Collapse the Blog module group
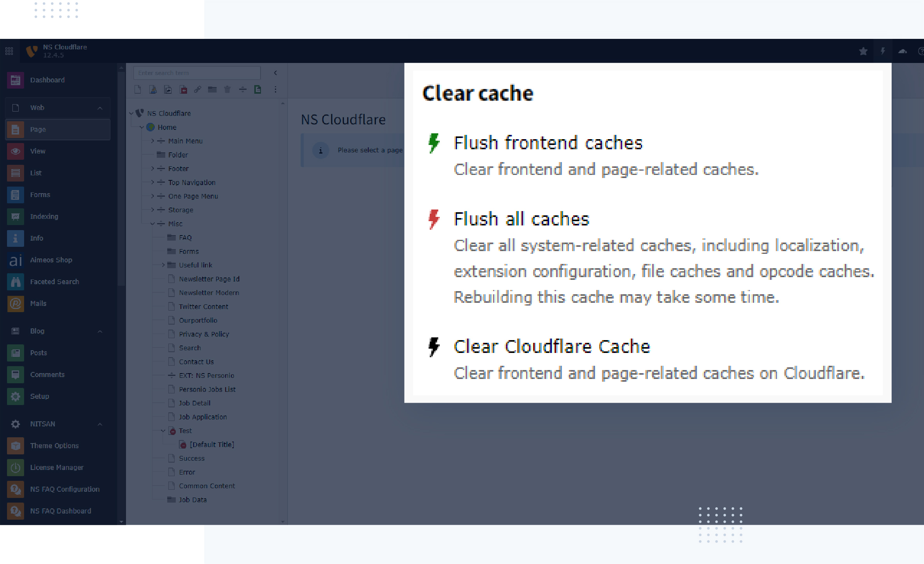 pyautogui.click(x=100, y=332)
